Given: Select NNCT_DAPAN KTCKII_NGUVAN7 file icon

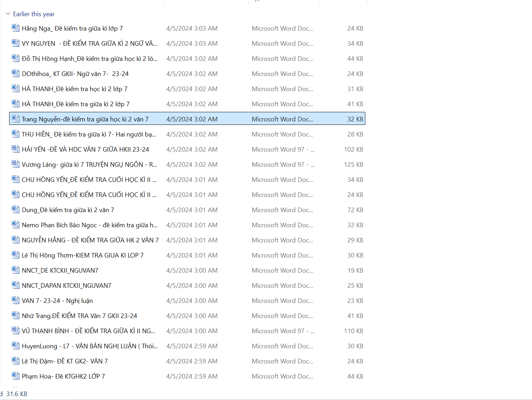Looking at the screenshot, I should (x=15, y=285).
